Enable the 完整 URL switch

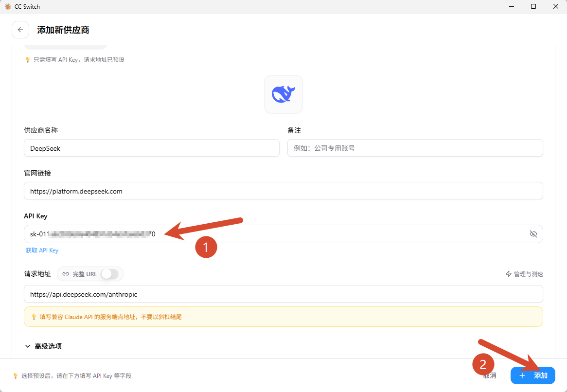pos(110,274)
